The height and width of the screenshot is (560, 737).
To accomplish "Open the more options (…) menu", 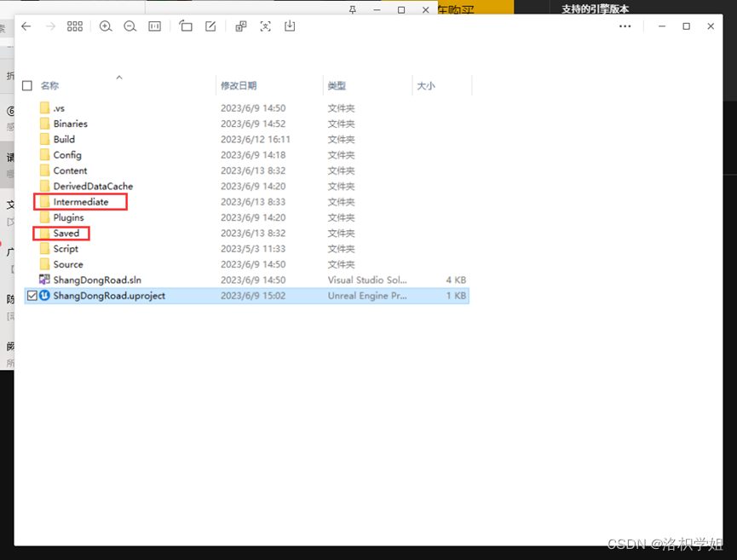I will 625,26.
